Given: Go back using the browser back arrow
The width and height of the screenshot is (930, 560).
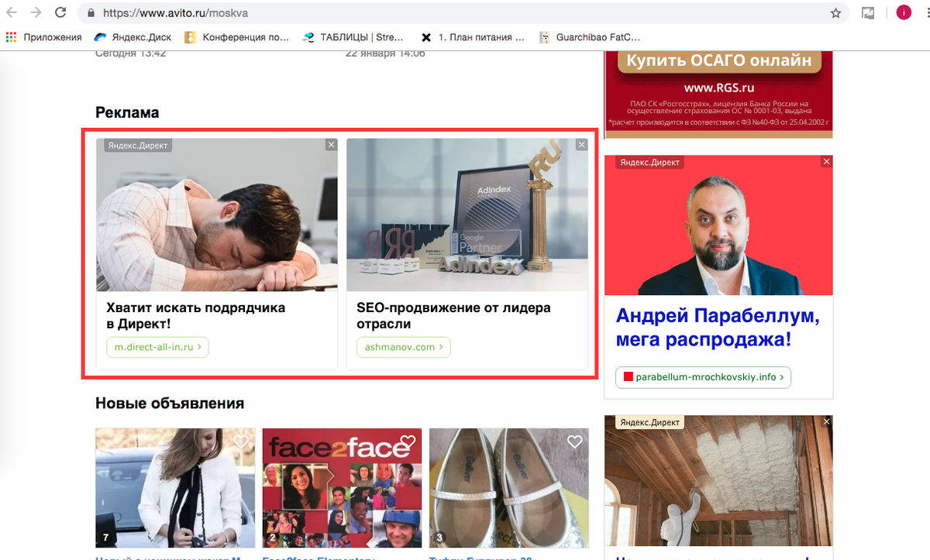Looking at the screenshot, I should pyautogui.click(x=12, y=13).
